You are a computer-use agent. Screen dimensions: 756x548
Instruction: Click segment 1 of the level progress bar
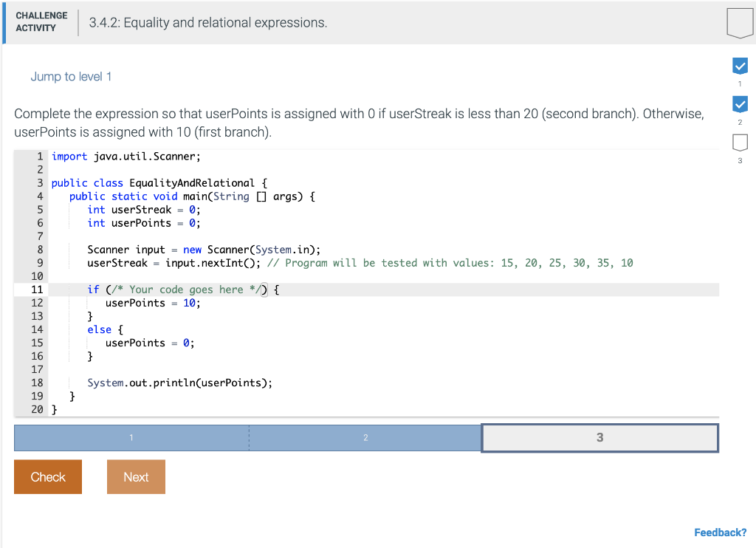131,437
